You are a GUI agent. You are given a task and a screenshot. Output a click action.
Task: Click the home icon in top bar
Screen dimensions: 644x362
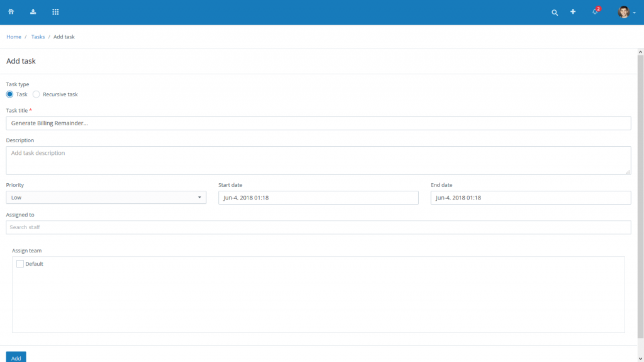(x=11, y=12)
